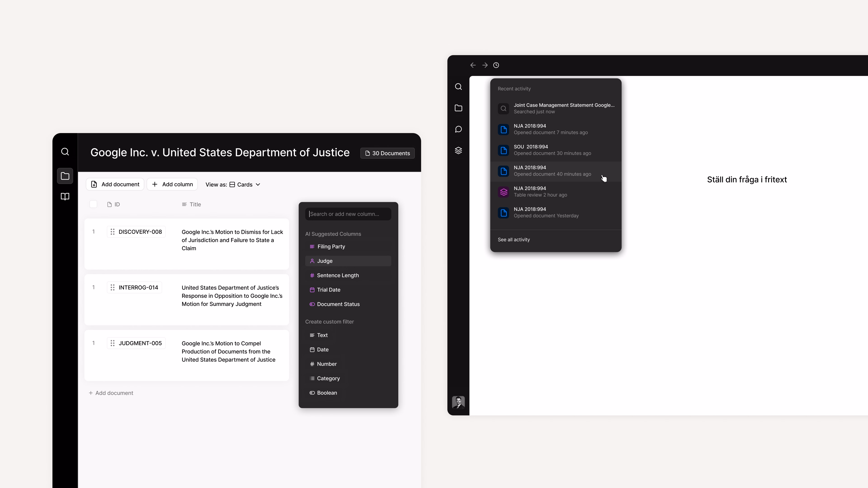Select the Trial Date suggested column
Image resolution: width=868 pixels, height=488 pixels.
348,290
